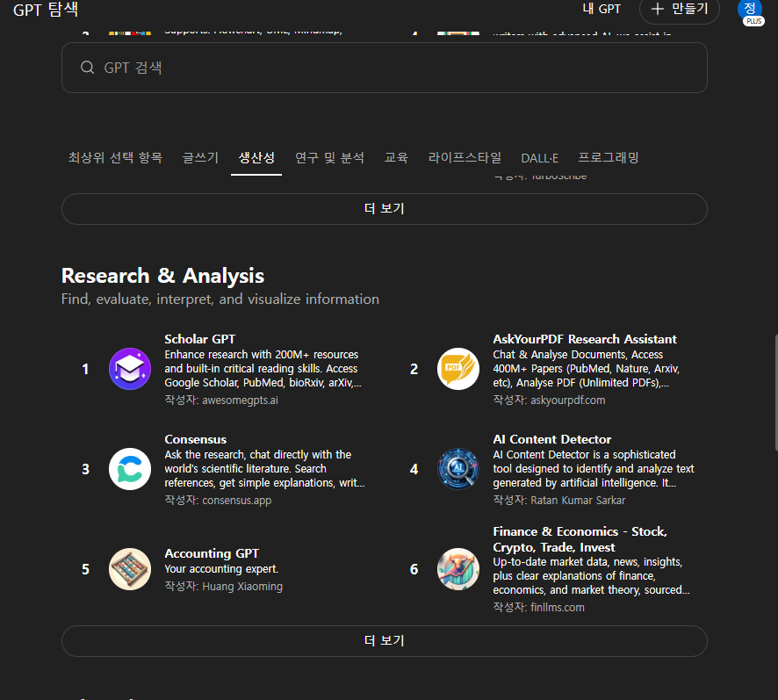Click 더 보기 above Research & Analysis
This screenshot has height=700, width=778.
(x=385, y=209)
